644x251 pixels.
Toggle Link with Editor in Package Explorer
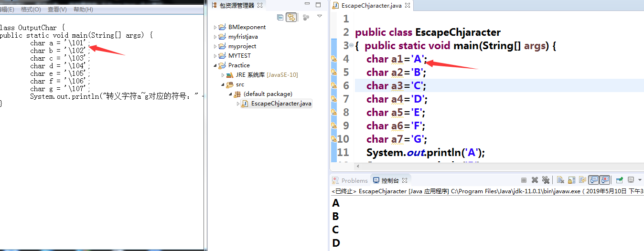coord(291,17)
